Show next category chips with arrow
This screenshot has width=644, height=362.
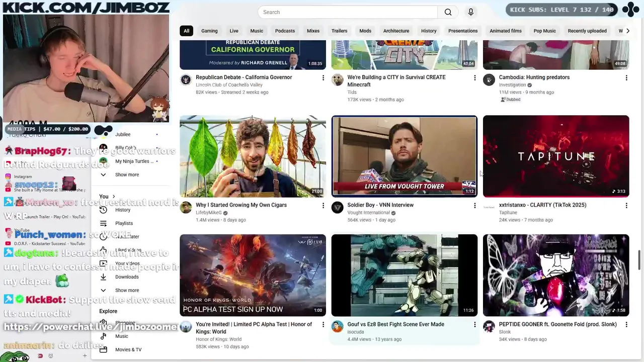[x=627, y=31]
